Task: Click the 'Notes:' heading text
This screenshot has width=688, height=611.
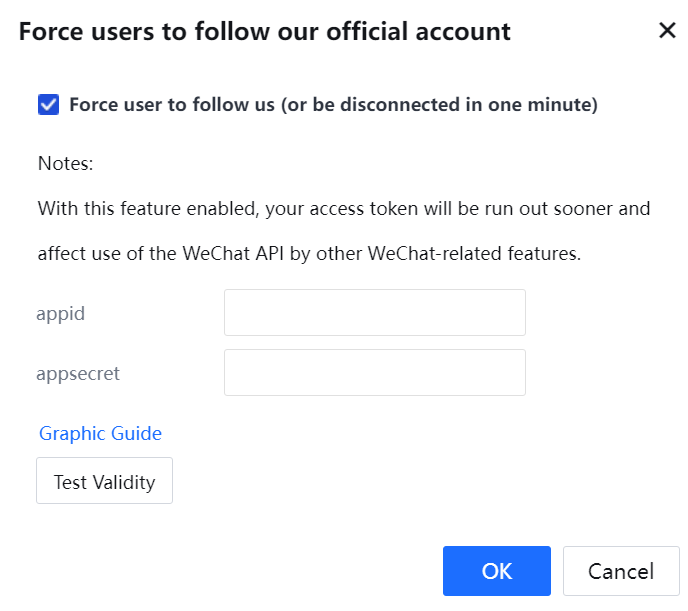Action: pyautogui.click(x=65, y=163)
